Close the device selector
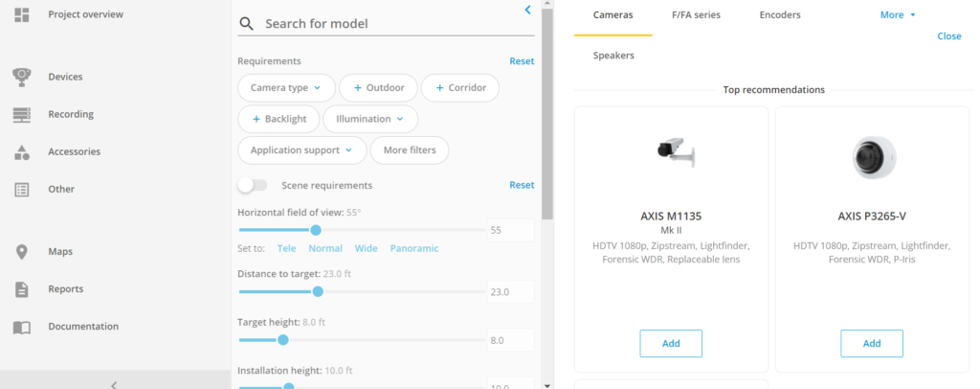This screenshot has width=980, height=389. (x=948, y=36)
